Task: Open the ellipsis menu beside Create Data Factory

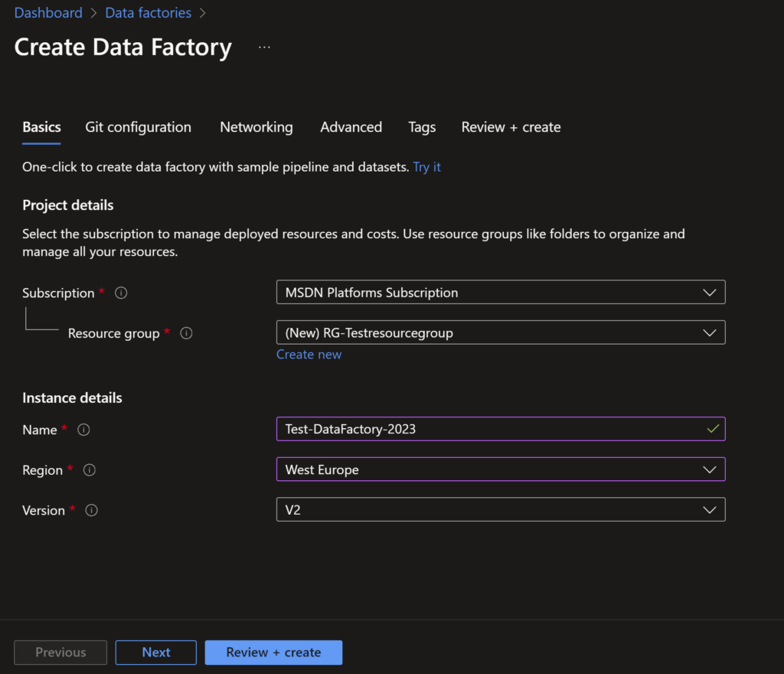Action: pyautogui.click(x=264, y=47)
